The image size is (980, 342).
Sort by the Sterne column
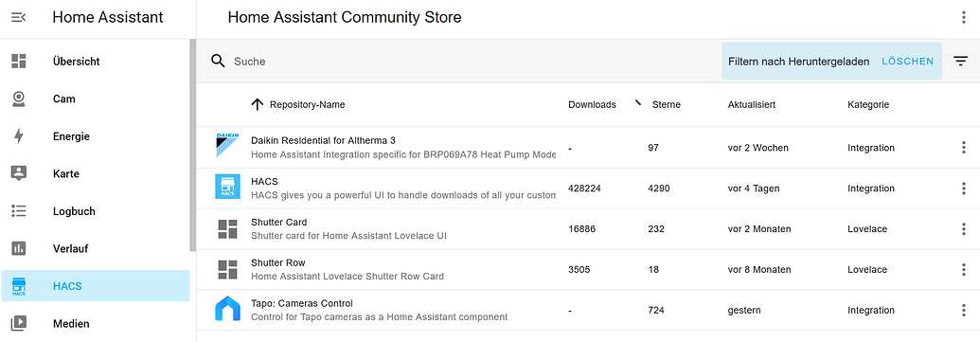[667, 104]
